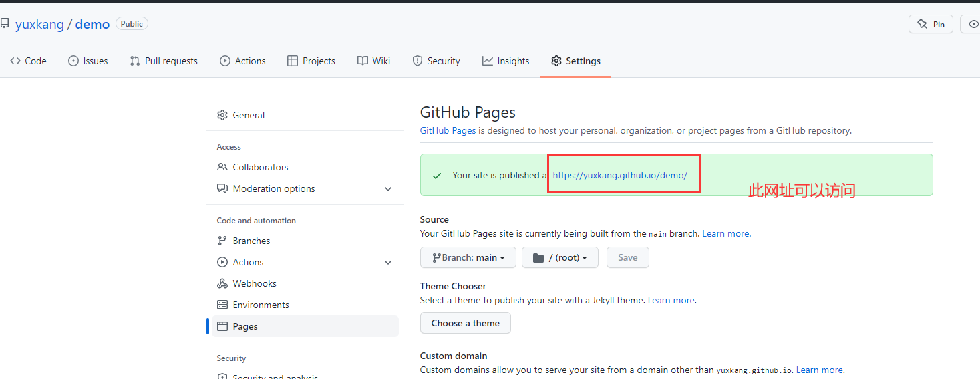Click the Security tab shield icon
Image resolution: width=980 pixels, height=379 pixels.
[x=418, y=61]
